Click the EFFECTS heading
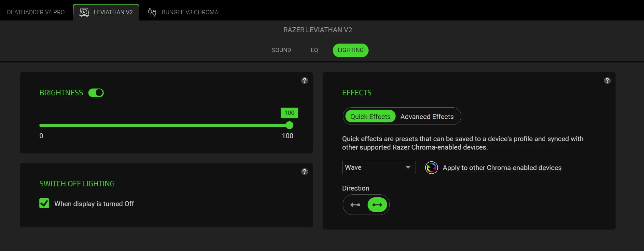The image size is (644, 251). click(357, 93)
